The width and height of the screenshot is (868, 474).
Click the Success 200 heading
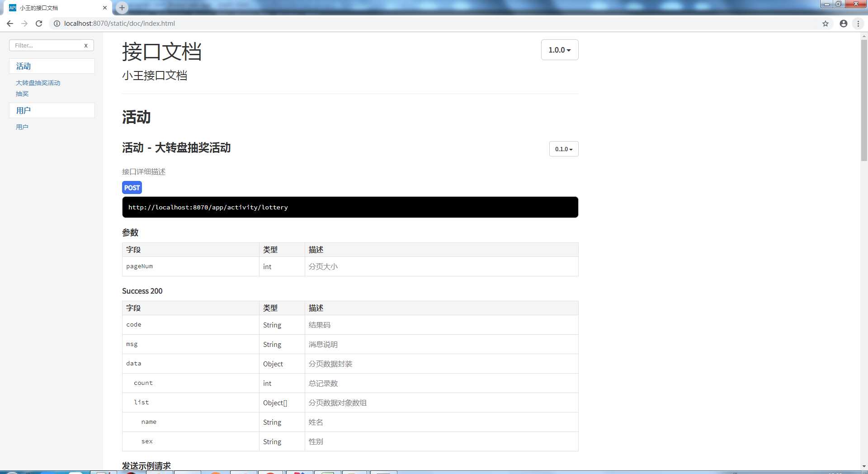click(x=142, y=291)
